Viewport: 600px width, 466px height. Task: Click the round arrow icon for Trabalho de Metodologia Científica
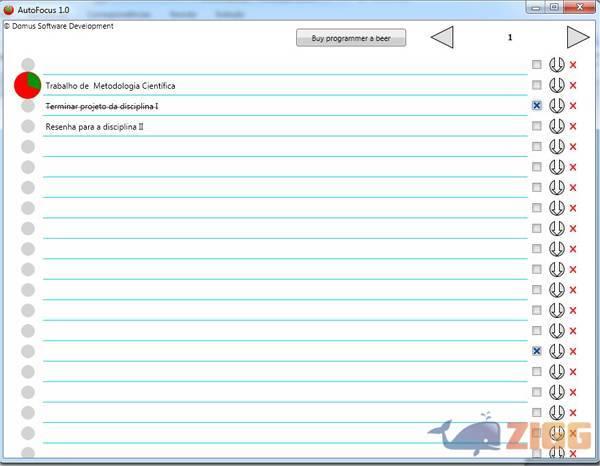point(557,85)
